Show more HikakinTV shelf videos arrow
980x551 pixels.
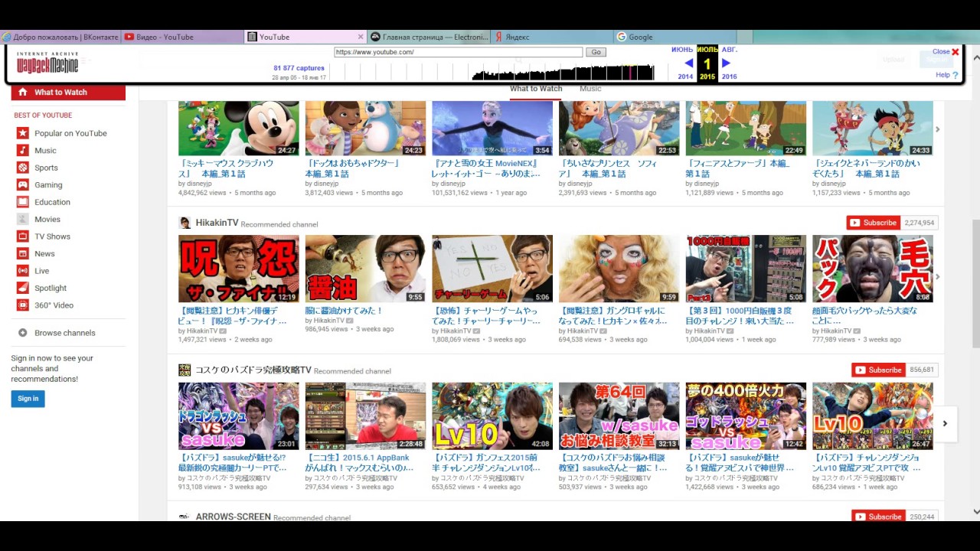pyautogui.click(x=937, y=277)
